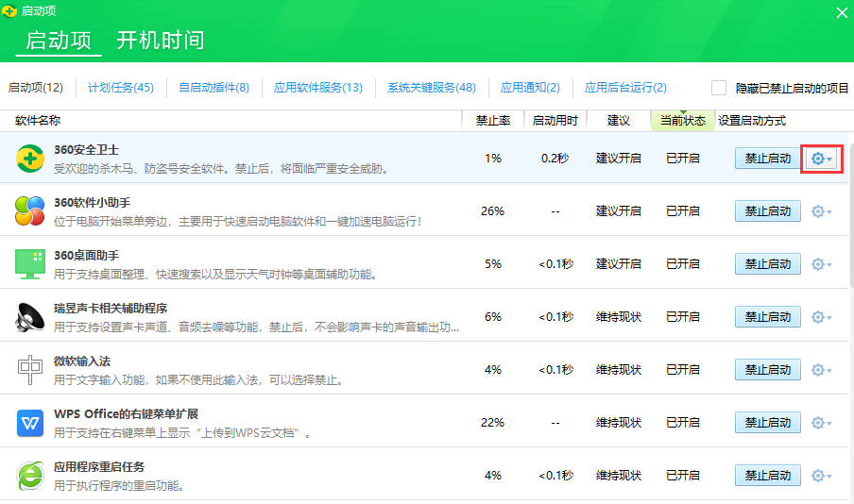Select the 系统关键服务(48) category
The height and width of the screenshot is (504, 854).
(431, 88)
